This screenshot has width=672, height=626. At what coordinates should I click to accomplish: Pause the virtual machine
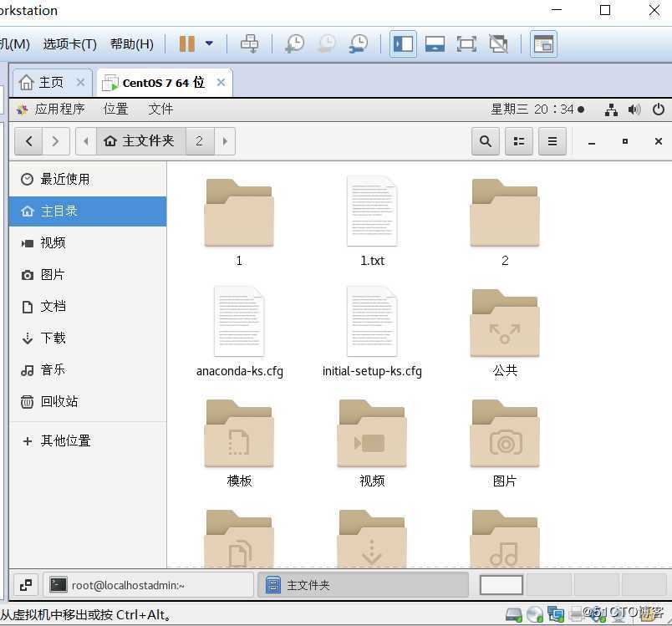[x=187, y=43]
